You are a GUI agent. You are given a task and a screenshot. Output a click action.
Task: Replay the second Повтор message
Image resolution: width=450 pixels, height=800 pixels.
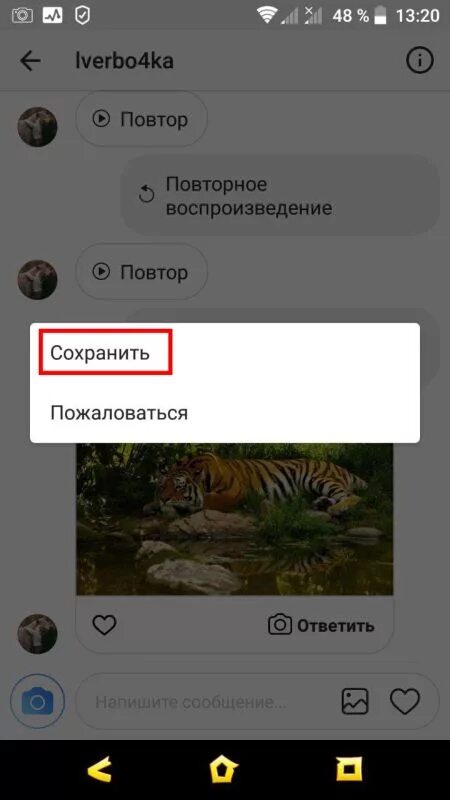pyautogui.click(x=141, y=271)
